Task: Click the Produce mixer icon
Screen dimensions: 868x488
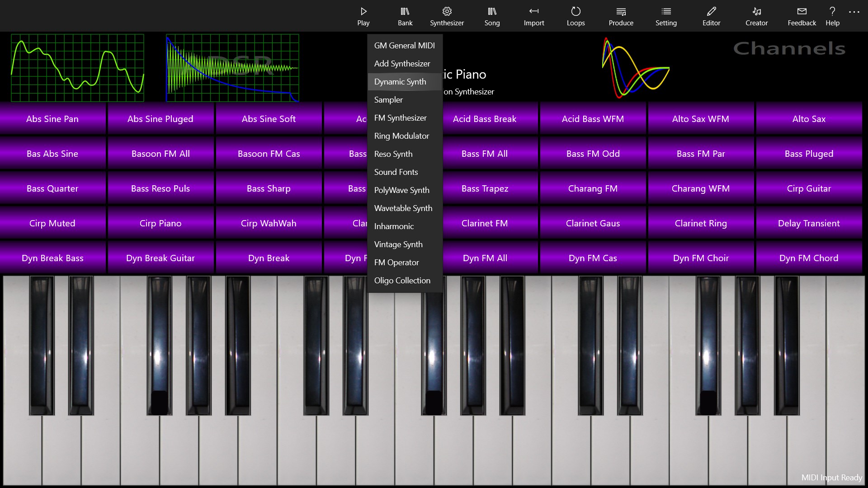Action: point(621,16)
